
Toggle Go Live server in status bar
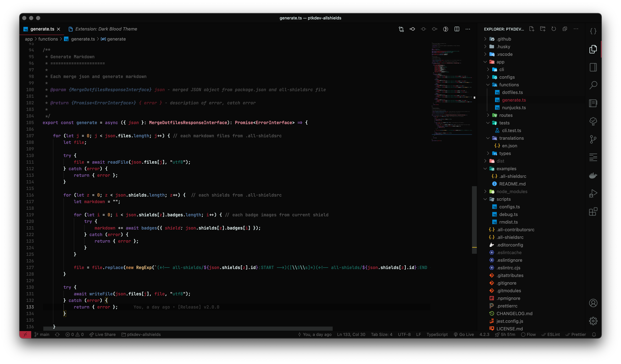pyautogui.click(x=464, y=334)
